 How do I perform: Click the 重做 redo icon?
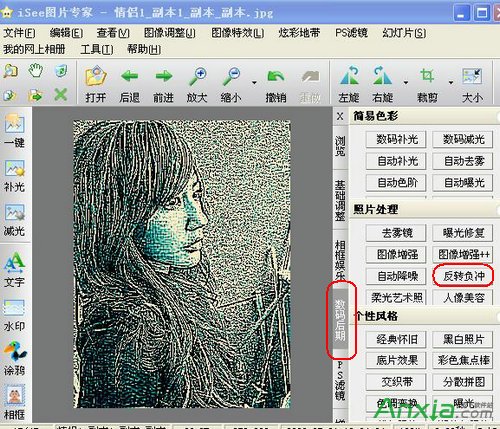click(310, 77)
